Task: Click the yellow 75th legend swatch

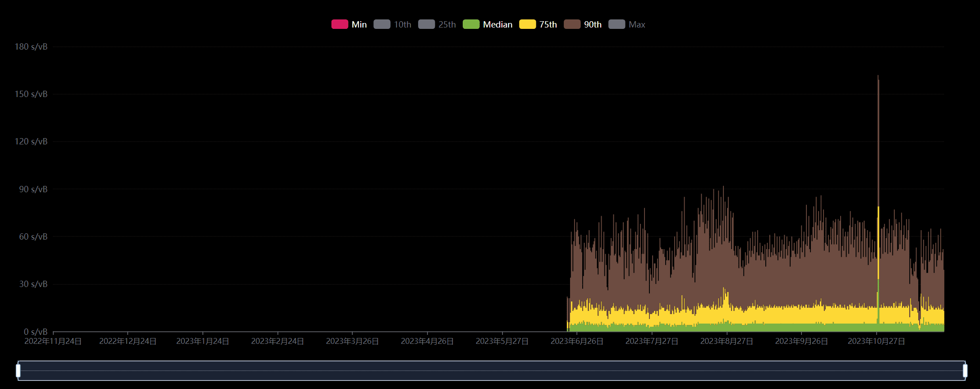Action: point(527,24)
